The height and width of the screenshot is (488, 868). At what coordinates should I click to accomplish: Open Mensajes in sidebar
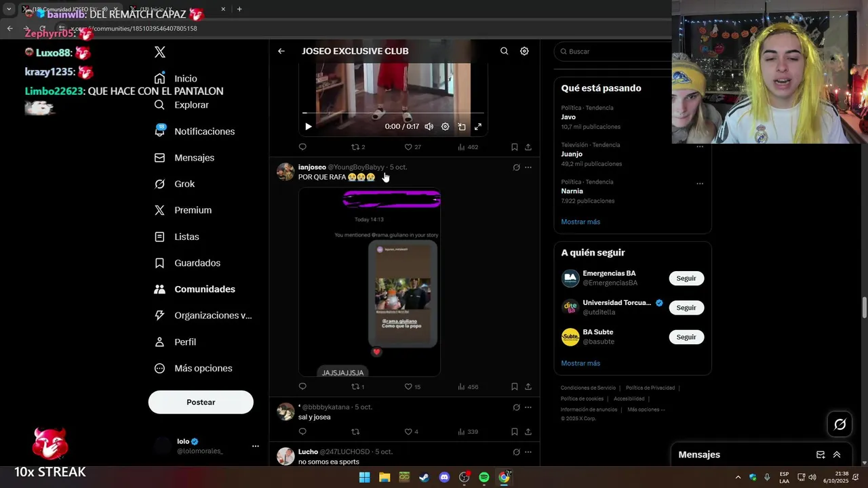tap(184, 158)
